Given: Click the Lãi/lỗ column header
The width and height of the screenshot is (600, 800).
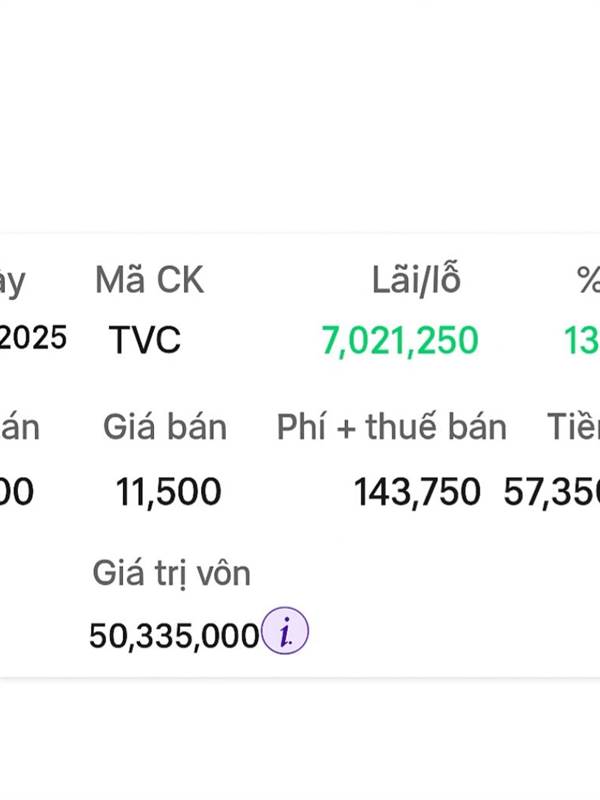Looking at the screenshot, I should (x=416, y=282).
